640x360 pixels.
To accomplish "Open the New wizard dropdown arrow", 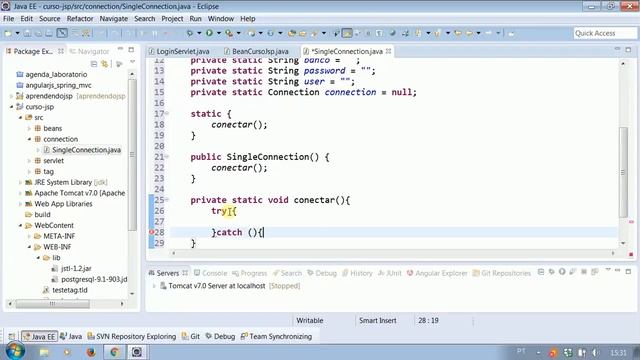I will 17,33.
